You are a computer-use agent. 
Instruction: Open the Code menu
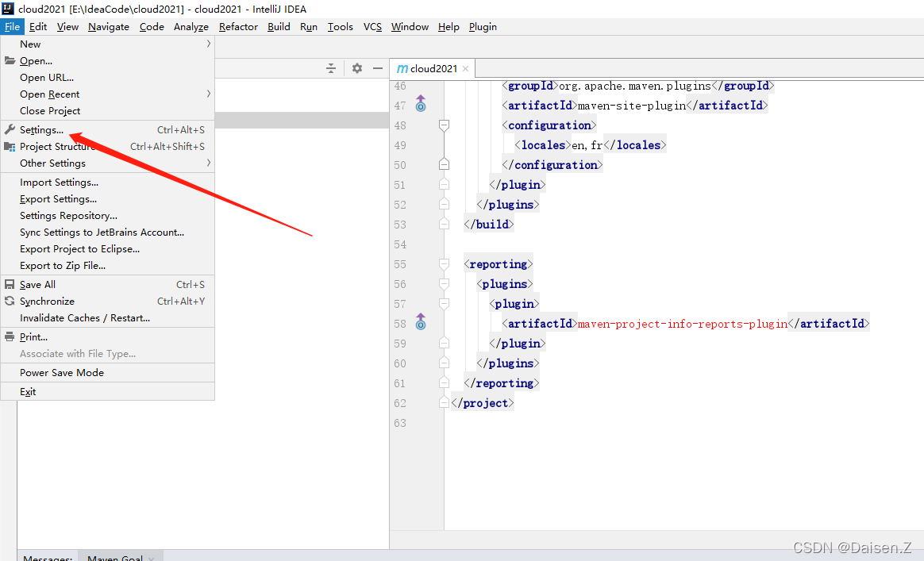[x=152, y=27]
